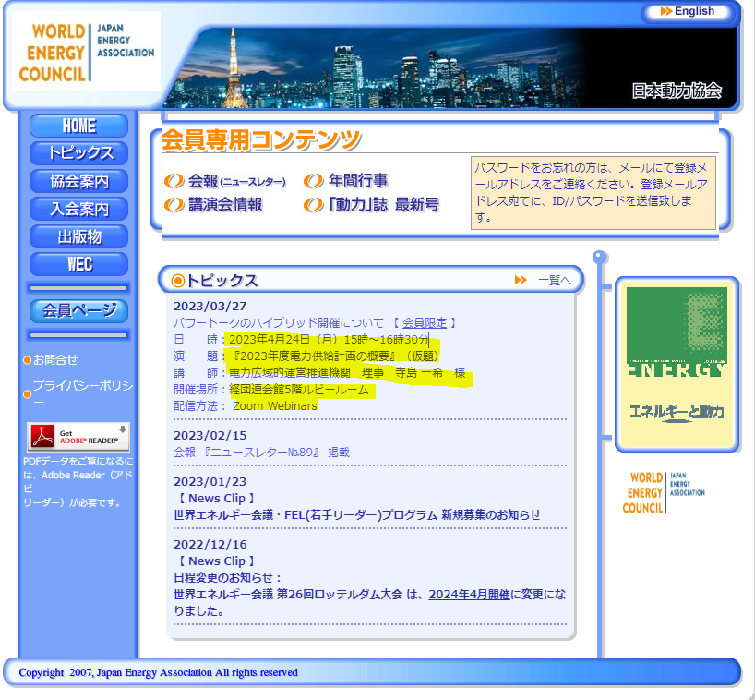Click the 日本動力協会 banner title
The image size is (755, 700).
point(677,91)
